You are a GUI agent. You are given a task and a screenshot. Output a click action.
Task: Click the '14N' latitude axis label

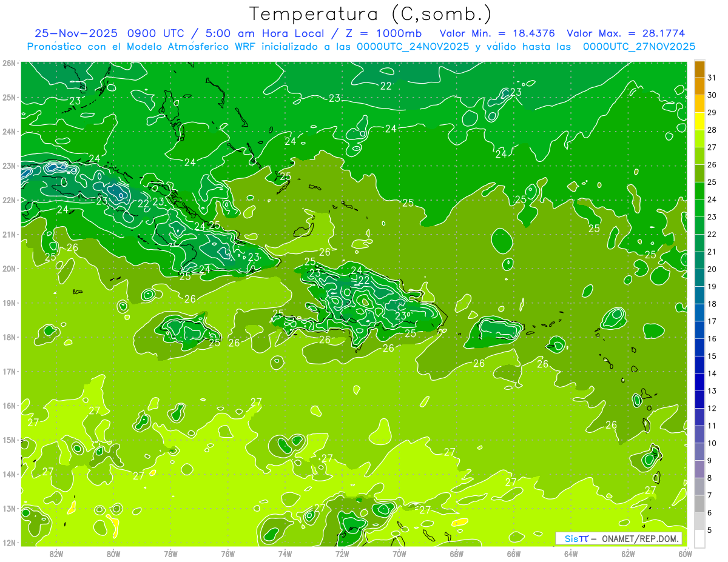9,474
